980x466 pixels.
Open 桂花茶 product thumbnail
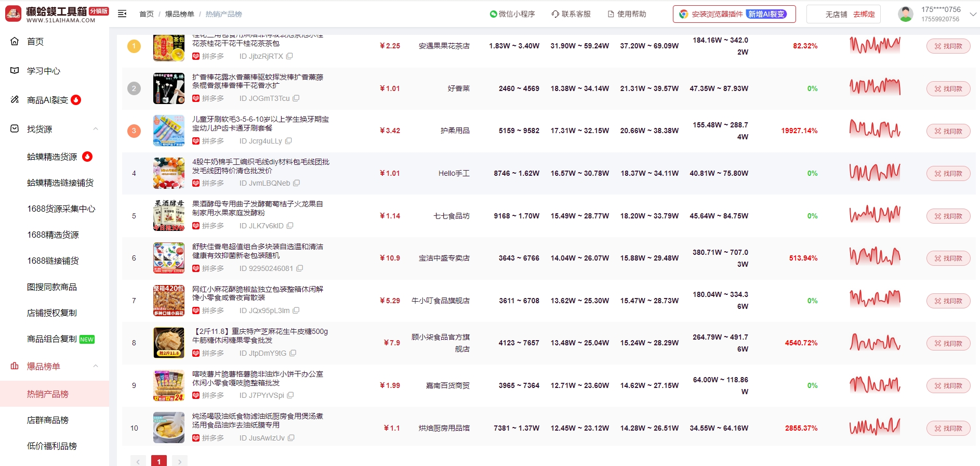[x=169, y=48]
